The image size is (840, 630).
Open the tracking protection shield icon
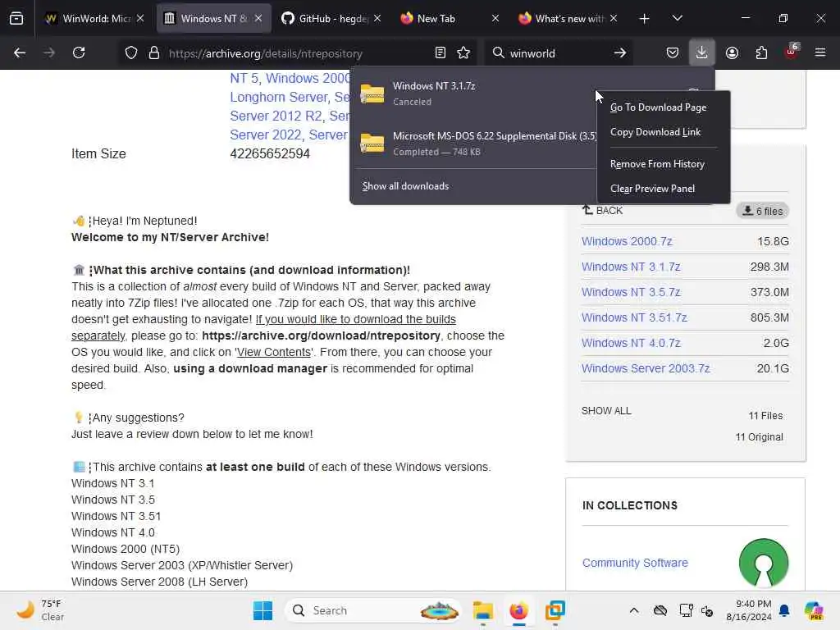131,52
